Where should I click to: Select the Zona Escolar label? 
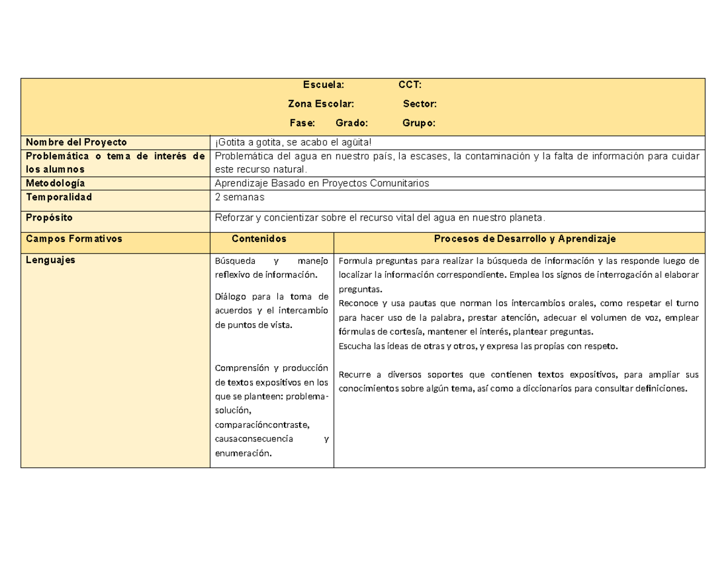317,104
